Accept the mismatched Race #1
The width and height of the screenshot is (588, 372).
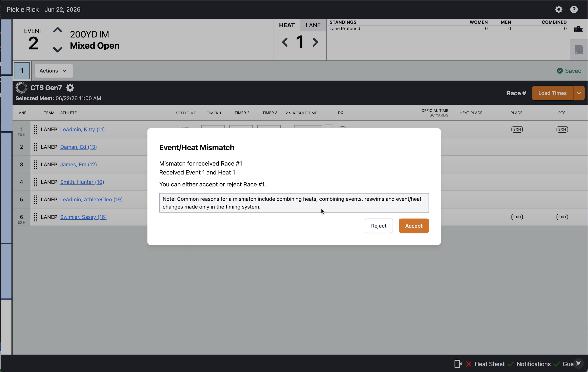pos(414,226)
